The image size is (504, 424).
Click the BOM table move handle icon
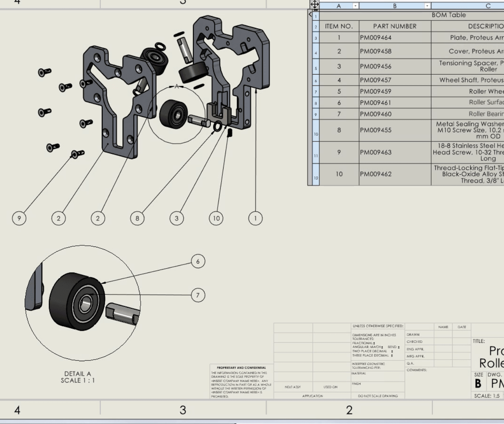[x=314, y=5]
